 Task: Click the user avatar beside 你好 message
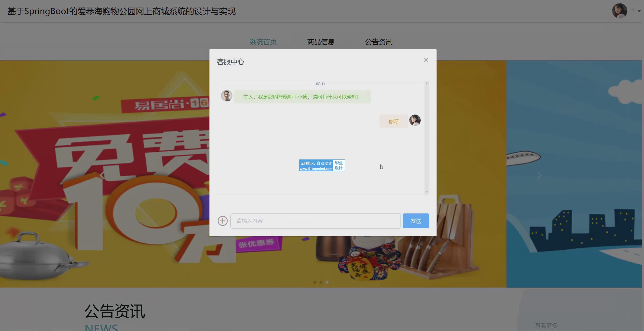coord(415,120)
